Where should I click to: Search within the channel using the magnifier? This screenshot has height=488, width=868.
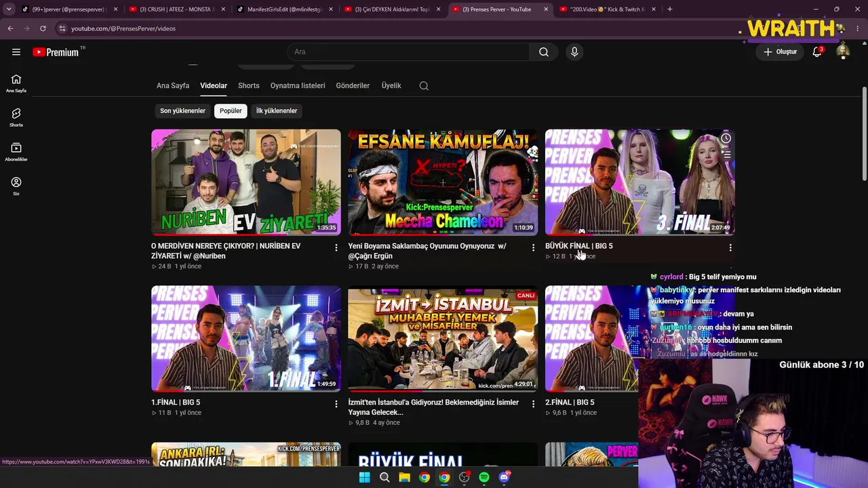pyautogui.click(x=424, y=86)
